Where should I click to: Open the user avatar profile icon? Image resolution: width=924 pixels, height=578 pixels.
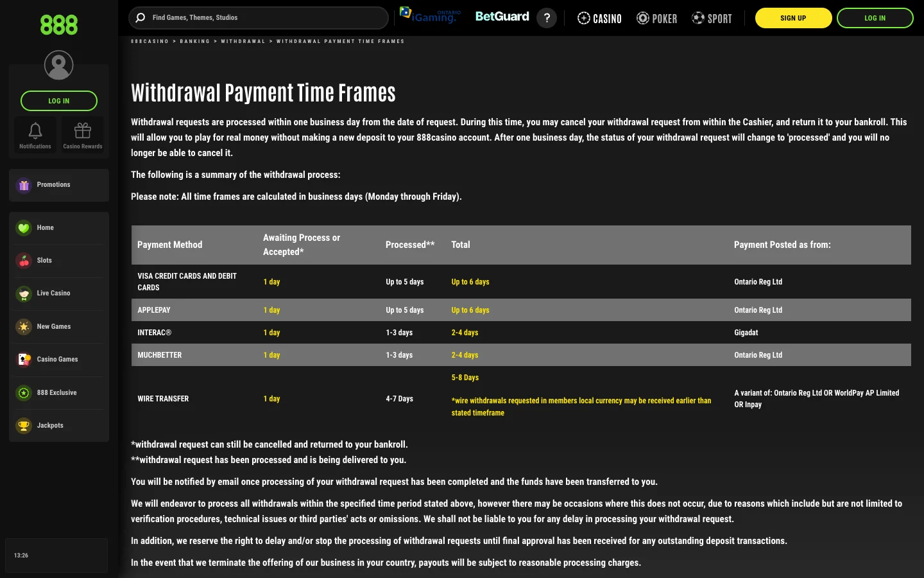click(58, 65)
